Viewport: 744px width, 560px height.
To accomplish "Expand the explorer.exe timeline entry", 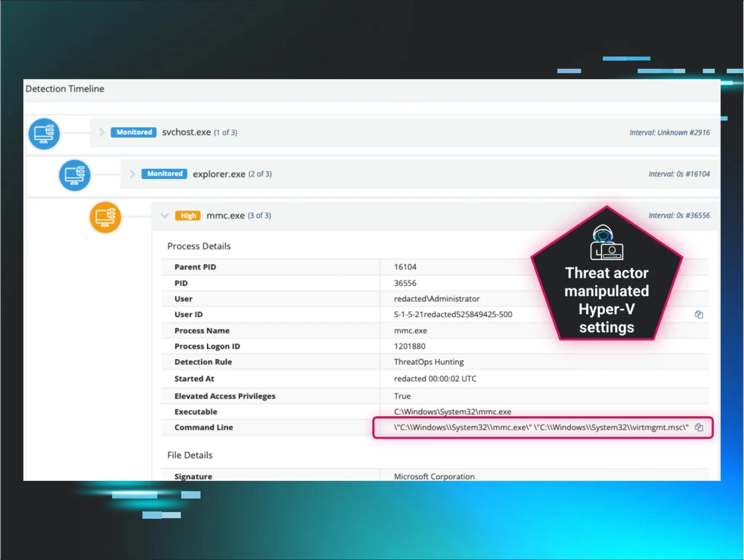I will [132, 174].
